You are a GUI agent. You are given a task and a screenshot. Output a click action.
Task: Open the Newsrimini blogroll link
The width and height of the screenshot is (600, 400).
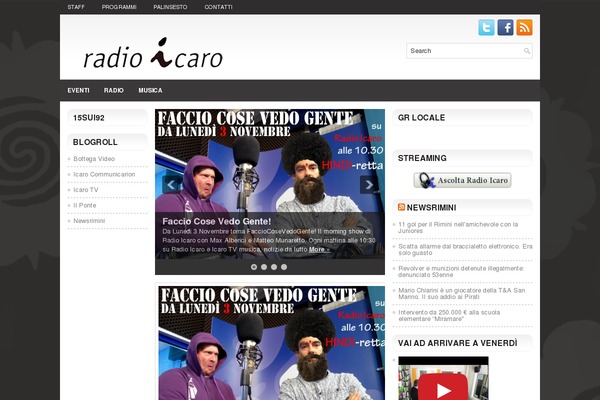(x=89, y=221)
